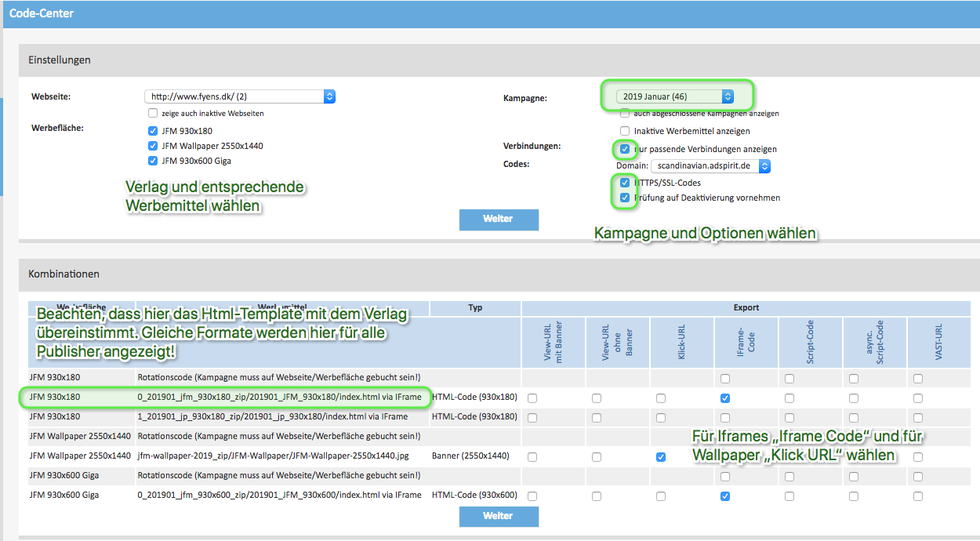Viewport: 980px width, 541px height.
Task: Uncheck the JFM 930x180 Werbefläche checkbox
Action: [153, 131]
